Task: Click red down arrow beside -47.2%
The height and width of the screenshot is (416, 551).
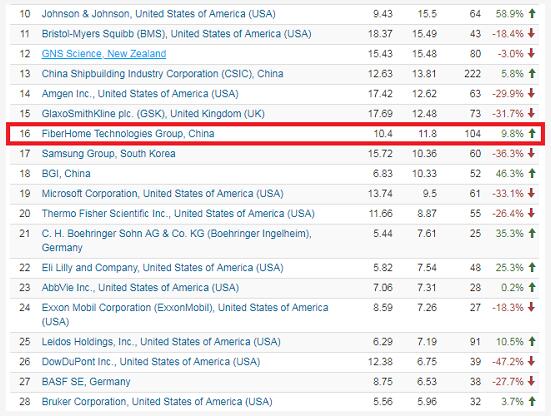Action: point(532,361)
